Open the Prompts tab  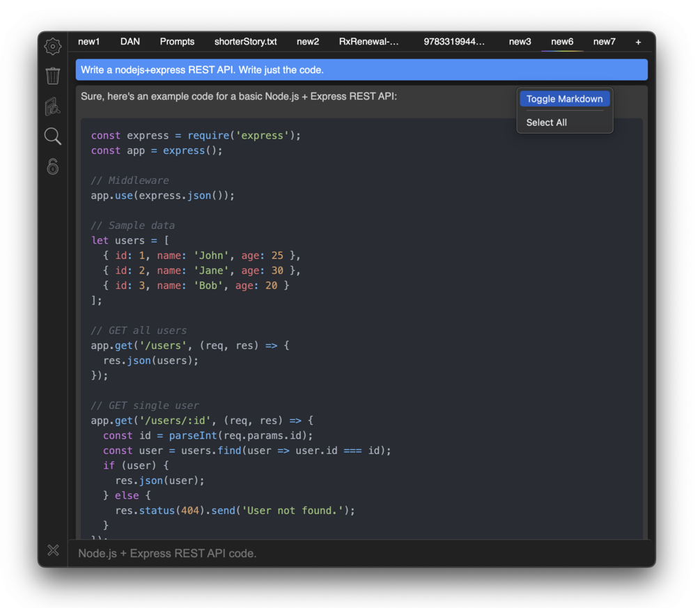(177, 42)
